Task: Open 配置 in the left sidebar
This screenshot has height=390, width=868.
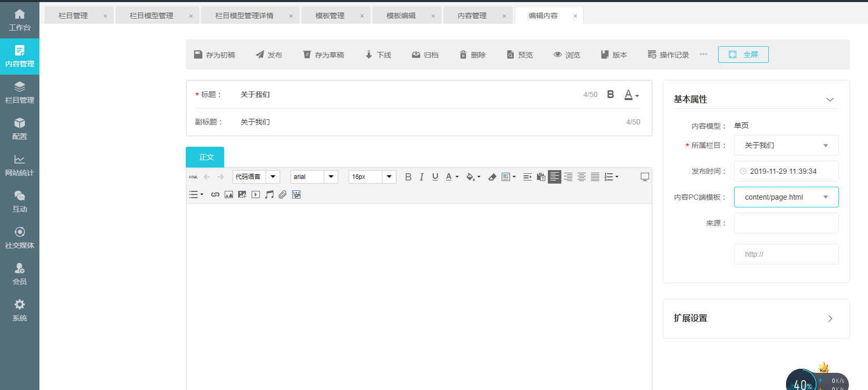Action: click(x=20, y=129)
